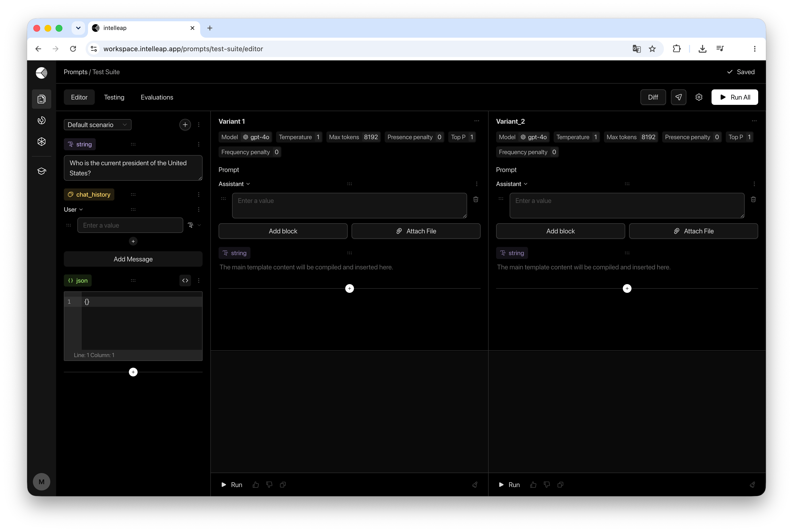Image resolution: width=793 pixels, height=532 pixels.
Task: Open json variable options menu
Action: [x=198, y=280]
